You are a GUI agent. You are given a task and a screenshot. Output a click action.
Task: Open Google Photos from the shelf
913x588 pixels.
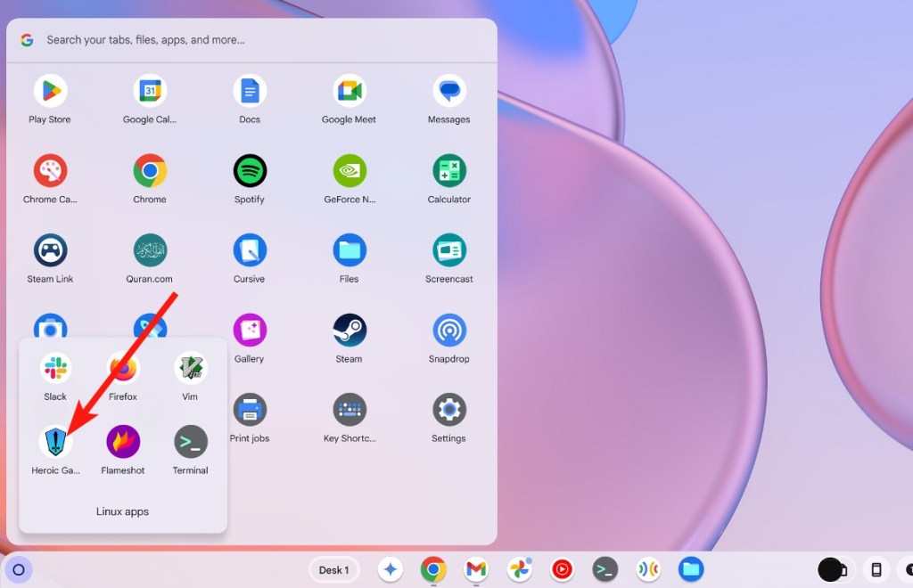tap(520, 569)
